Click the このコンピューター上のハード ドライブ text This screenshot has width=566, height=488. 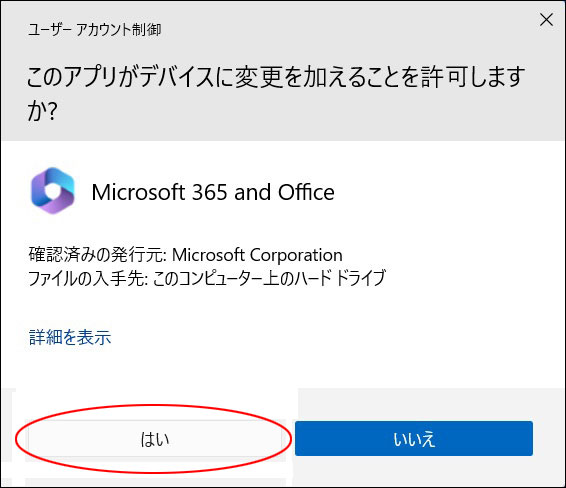click(x=269, y=278)
